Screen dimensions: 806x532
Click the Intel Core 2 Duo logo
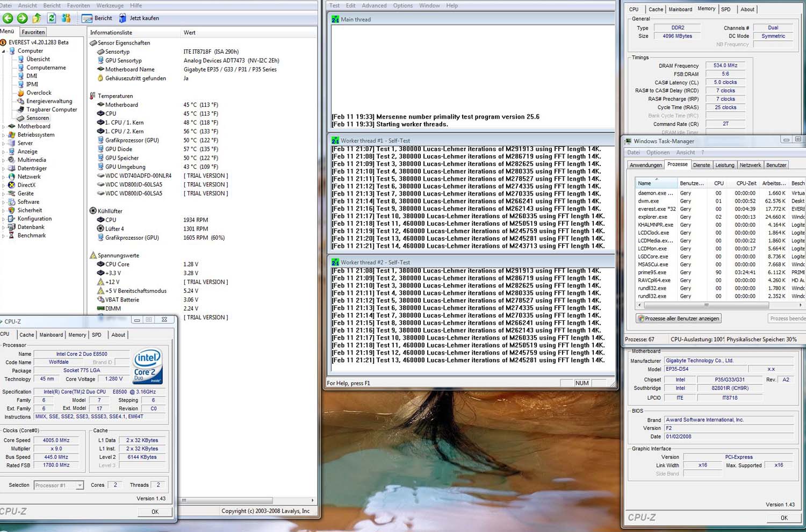tap(147, 367)
